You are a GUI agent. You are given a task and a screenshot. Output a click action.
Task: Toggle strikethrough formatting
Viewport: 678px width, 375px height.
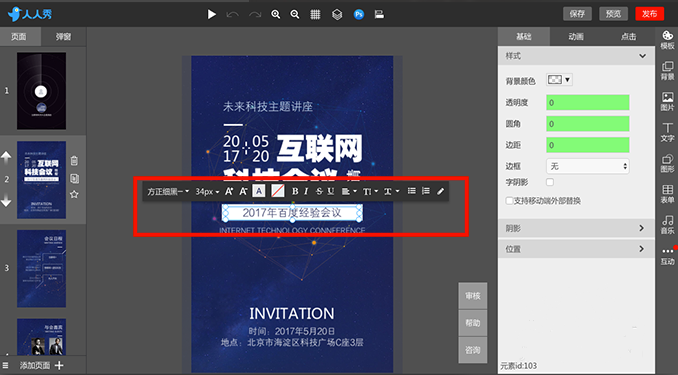click(319, 191)
